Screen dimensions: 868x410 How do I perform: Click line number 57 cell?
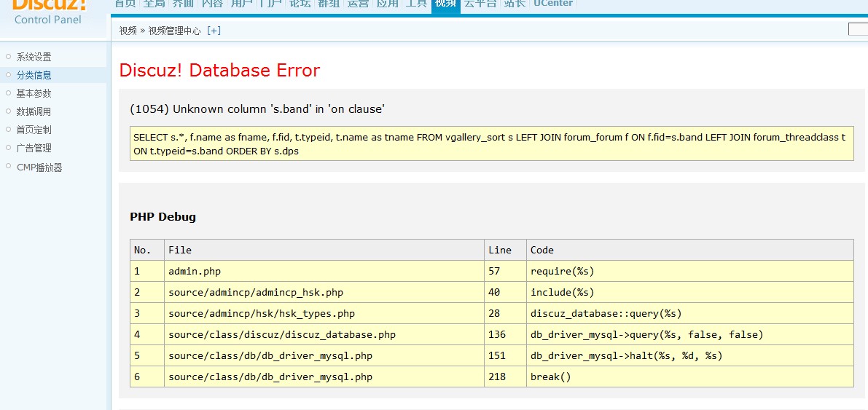pos(505,271)
